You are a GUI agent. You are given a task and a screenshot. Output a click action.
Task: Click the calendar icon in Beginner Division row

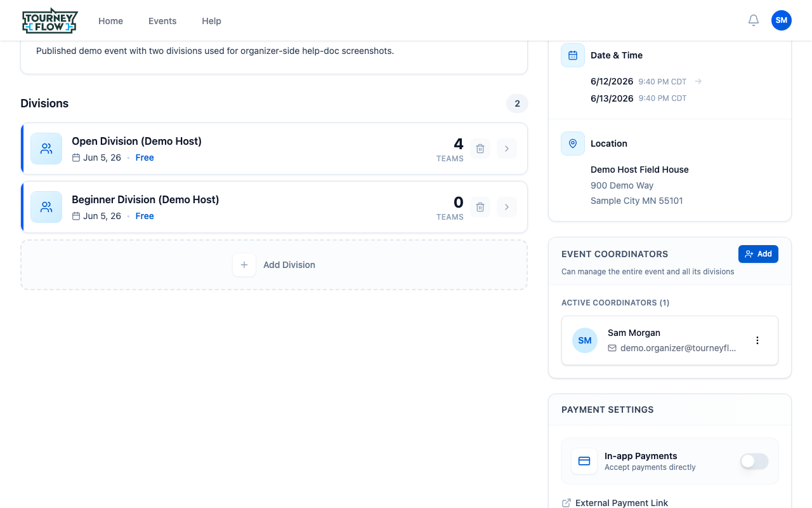[76, 216]
